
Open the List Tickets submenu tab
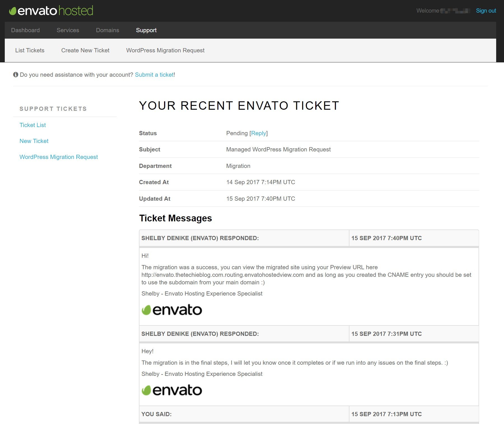(x=30, y=50)
